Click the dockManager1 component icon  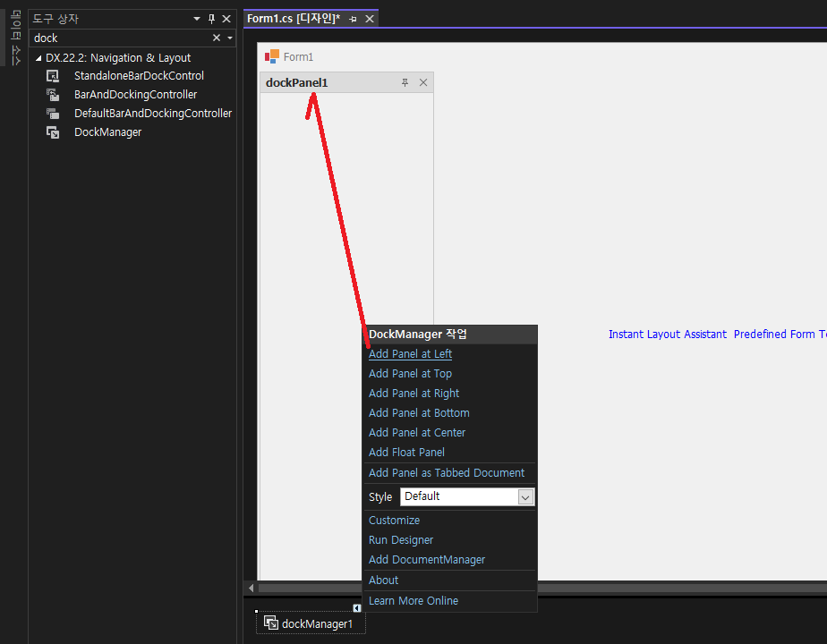pos(271,623)
